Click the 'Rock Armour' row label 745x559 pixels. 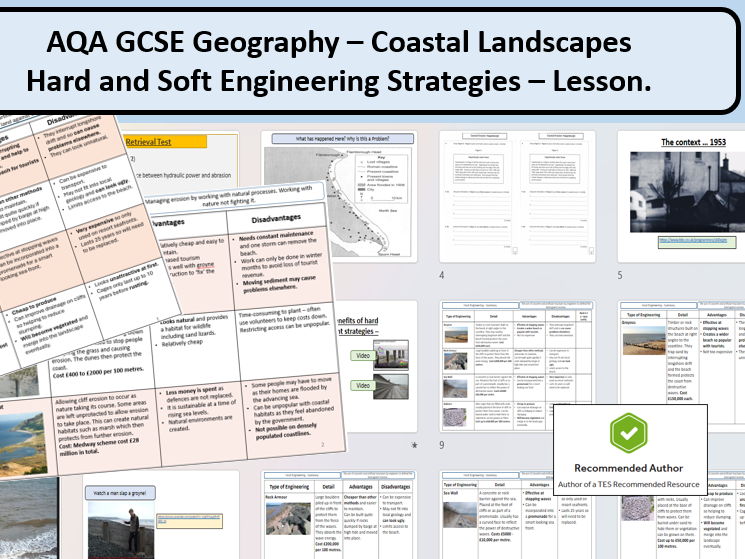(x=277, y=497)
